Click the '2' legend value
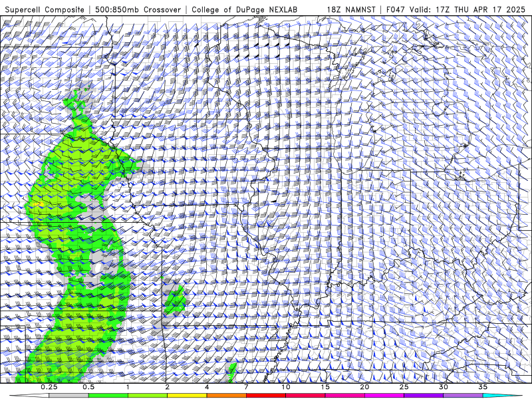 (168, 387)
